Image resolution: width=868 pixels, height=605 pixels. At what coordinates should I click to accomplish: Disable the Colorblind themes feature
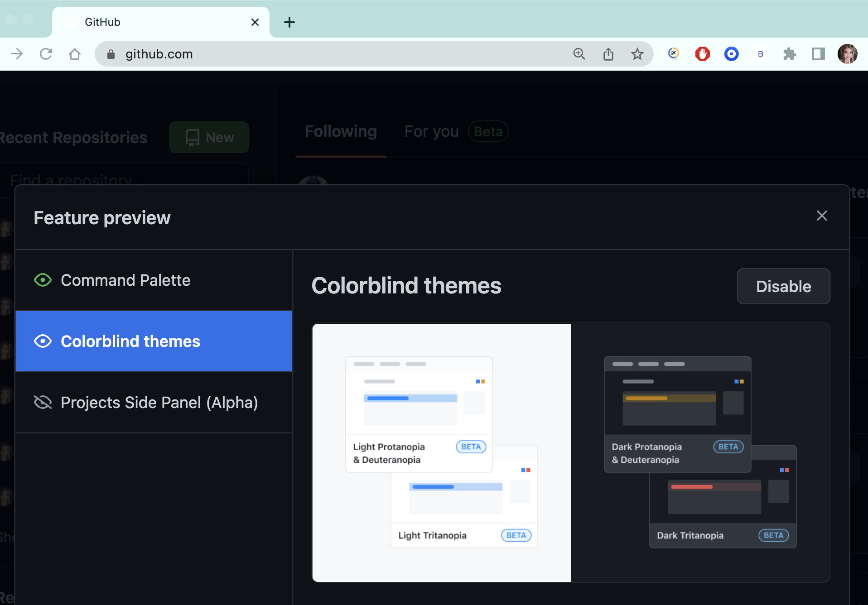click(783, 286)
